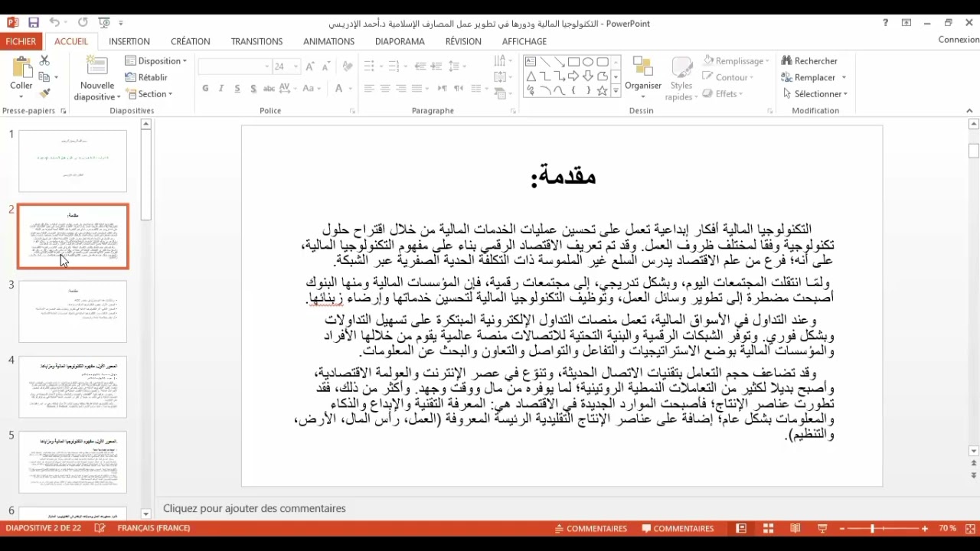
Task: Zoom out with the minus button
Action: (842, 529)
